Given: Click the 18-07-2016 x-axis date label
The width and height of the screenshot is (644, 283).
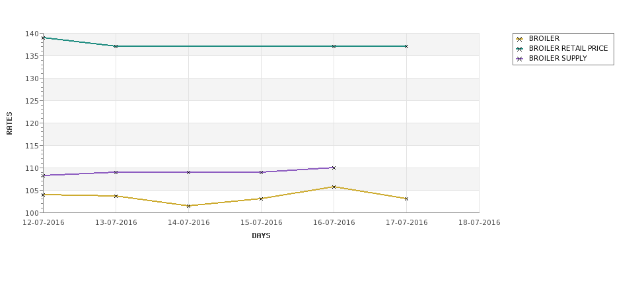Looking at the screenshot, I should 480,223.
